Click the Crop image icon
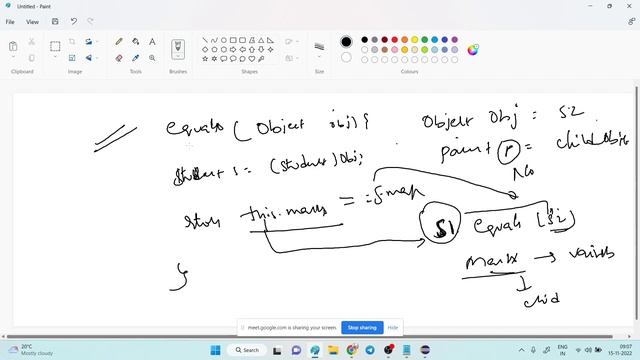 coord(72,42)
